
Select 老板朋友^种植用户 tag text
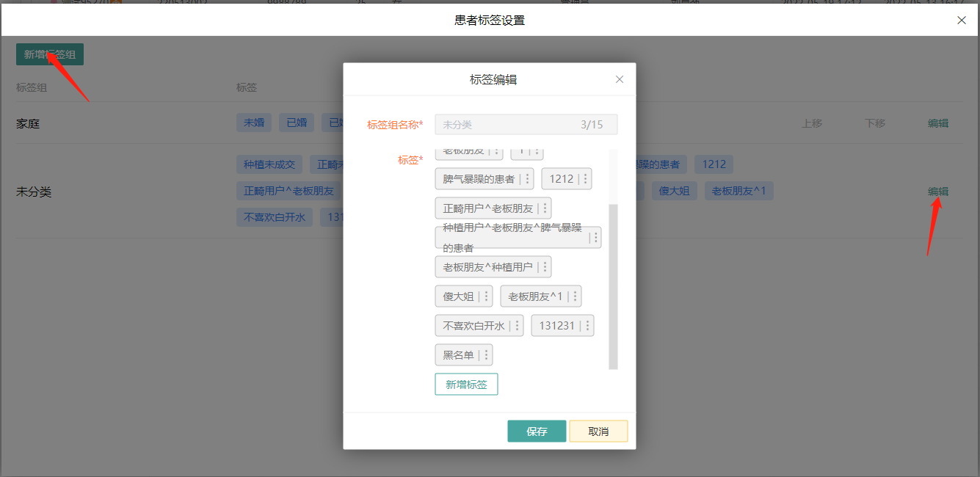click(x=487, y=267)
